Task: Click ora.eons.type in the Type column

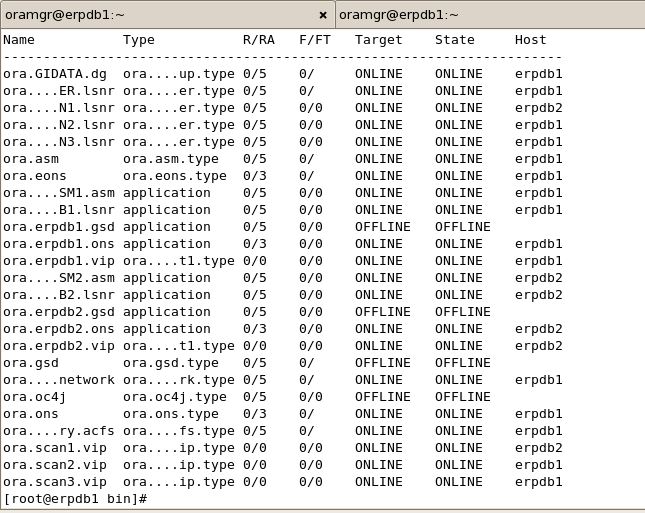Action: (175, 176)
